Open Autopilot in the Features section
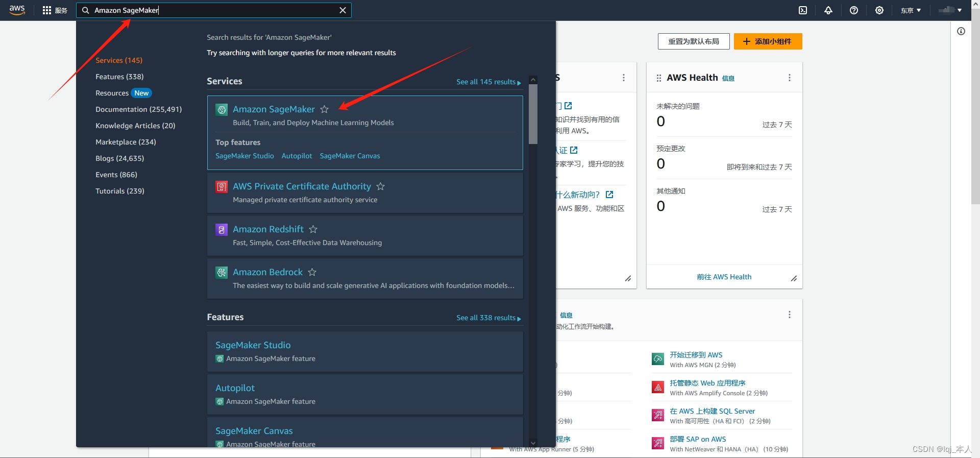Viewport: 980px width, 458px height. pos(235,388)
